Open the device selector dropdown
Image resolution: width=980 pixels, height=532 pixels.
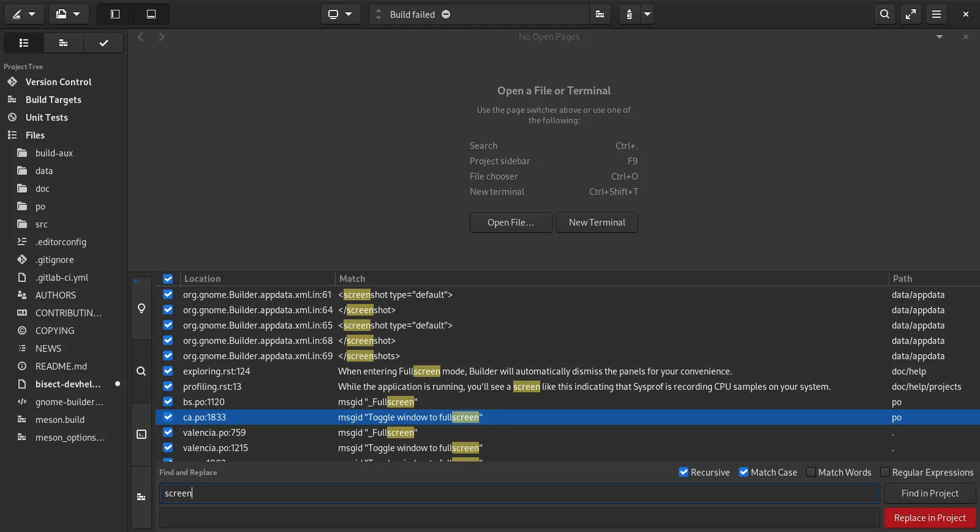340,14
